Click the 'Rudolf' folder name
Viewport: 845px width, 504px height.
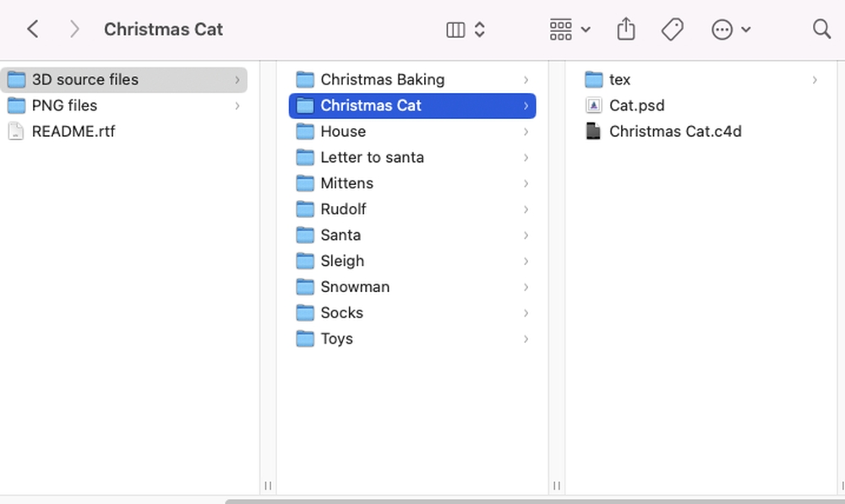tap(343, 209)
